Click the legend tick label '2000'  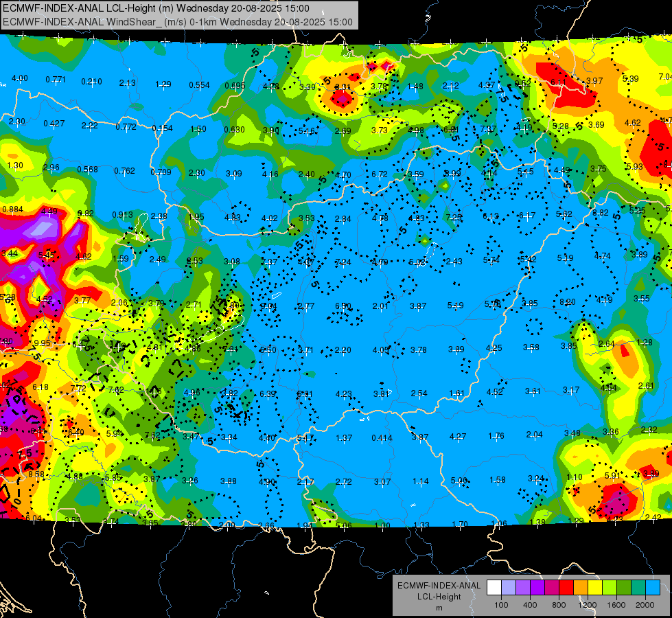point(645,605)
